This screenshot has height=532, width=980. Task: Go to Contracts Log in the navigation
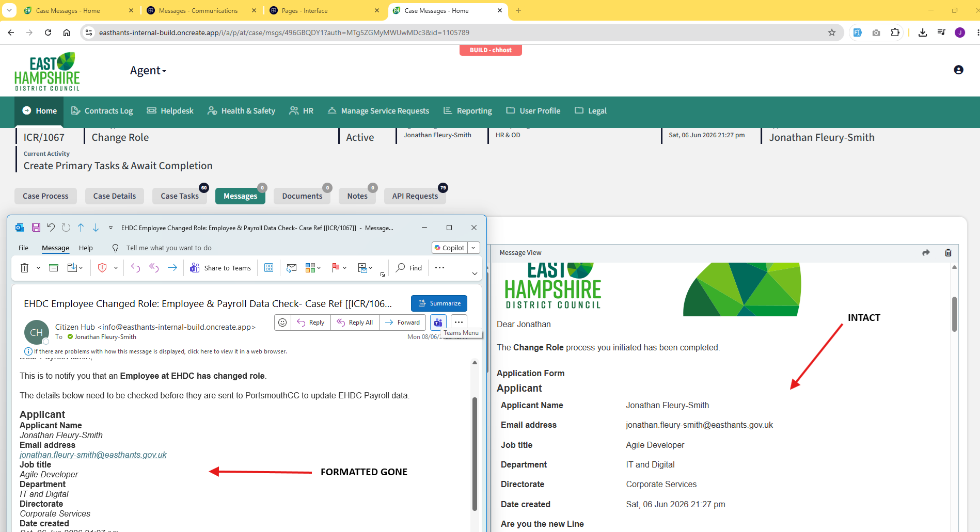[x=102, y=111]
